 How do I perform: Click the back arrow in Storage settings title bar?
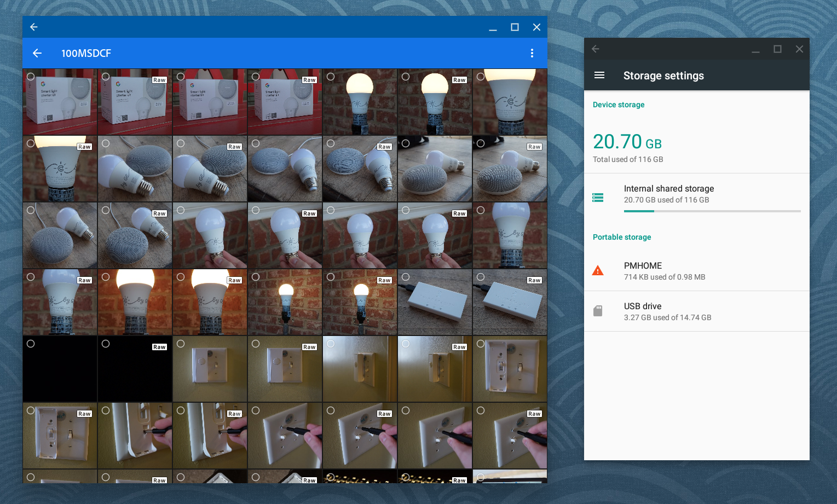point(596,49)
